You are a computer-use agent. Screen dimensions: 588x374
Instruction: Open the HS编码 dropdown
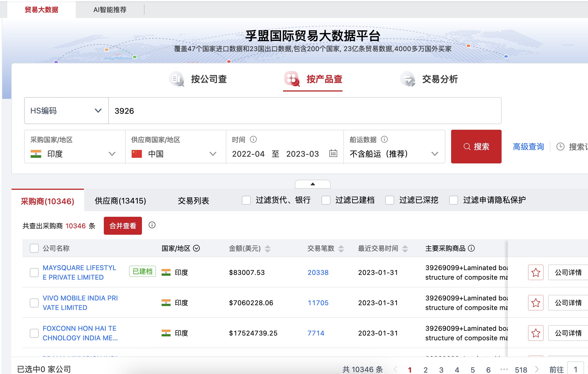coord(66,111)
